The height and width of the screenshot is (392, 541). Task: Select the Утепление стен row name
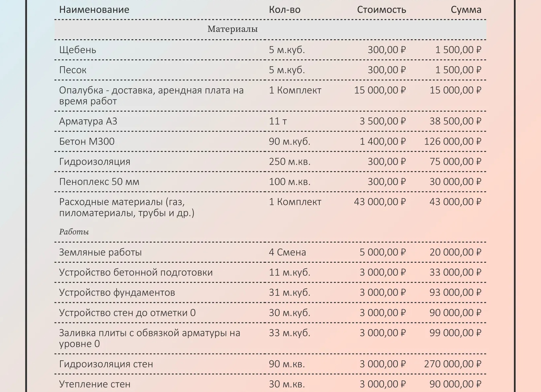(x=95, y=384)
